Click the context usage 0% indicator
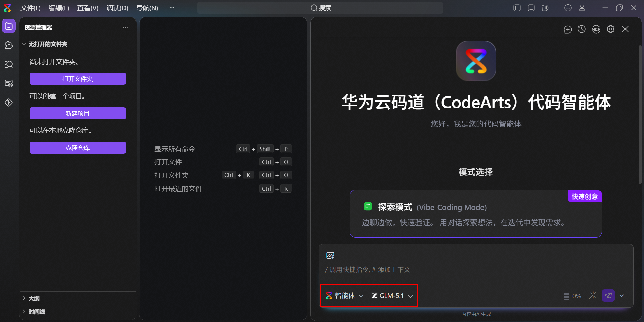Screen dimensions: 644x322 [573, 296]
